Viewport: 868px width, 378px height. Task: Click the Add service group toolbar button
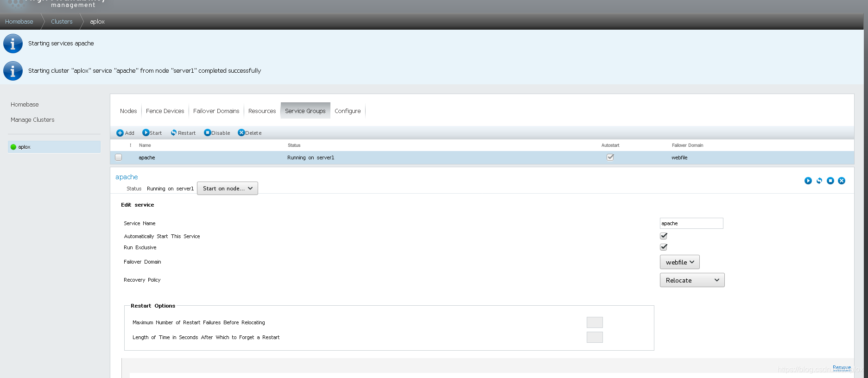coord(125,133)
